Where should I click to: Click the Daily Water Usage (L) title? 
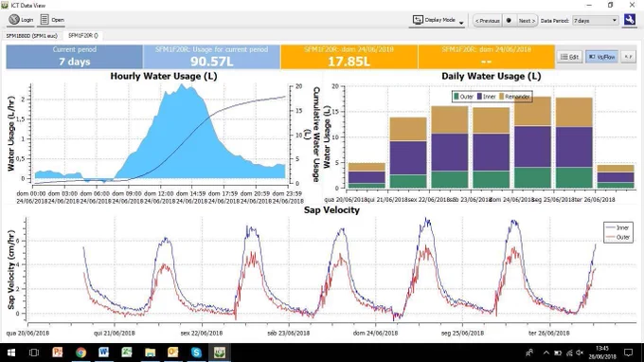(x=492, y=76)
